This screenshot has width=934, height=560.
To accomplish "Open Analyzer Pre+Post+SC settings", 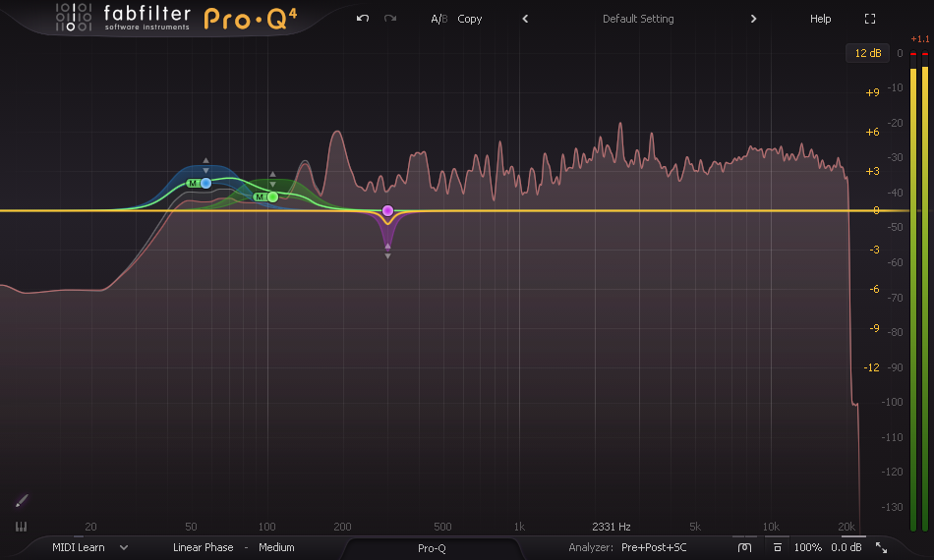I will tap(654, 547).
